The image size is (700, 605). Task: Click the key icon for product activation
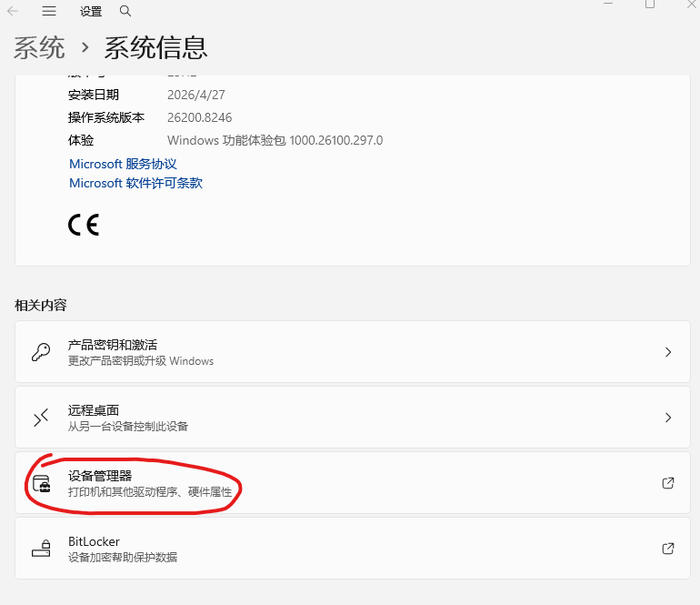[41, 352]
